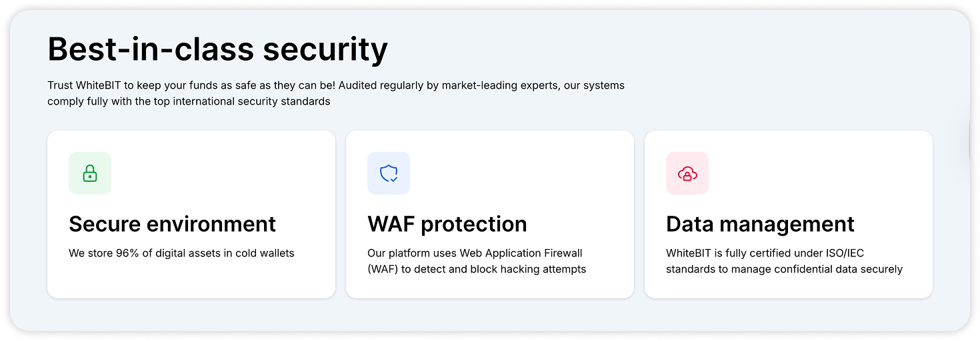Open the "Secure environment" card title
The image size is (980, 341).
point(172,224)
